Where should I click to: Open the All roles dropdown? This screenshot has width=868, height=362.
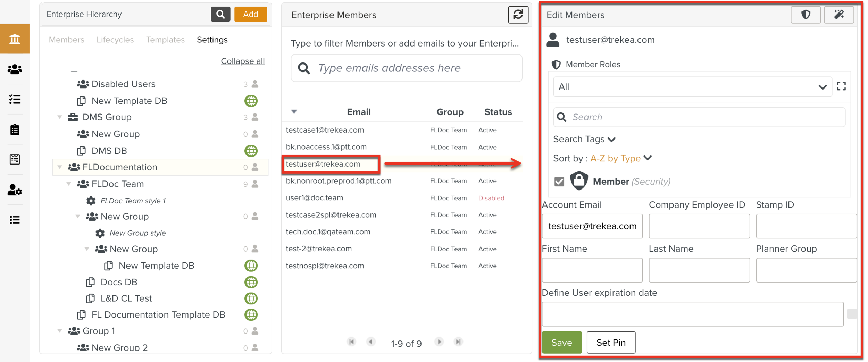tap(692, 86)
